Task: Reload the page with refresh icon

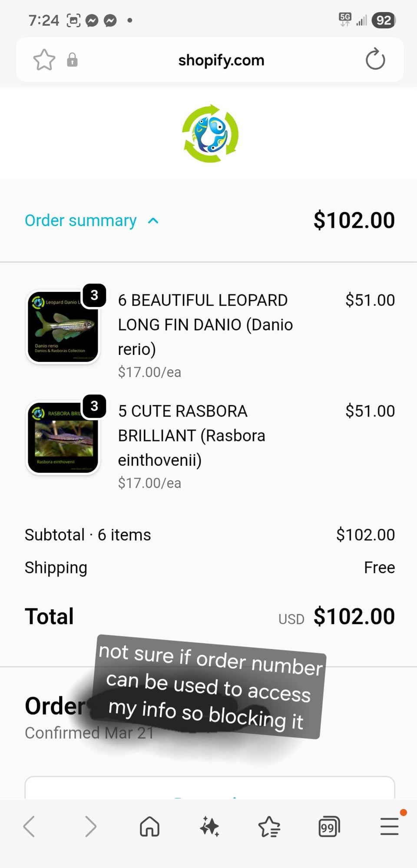Action: 375,60
